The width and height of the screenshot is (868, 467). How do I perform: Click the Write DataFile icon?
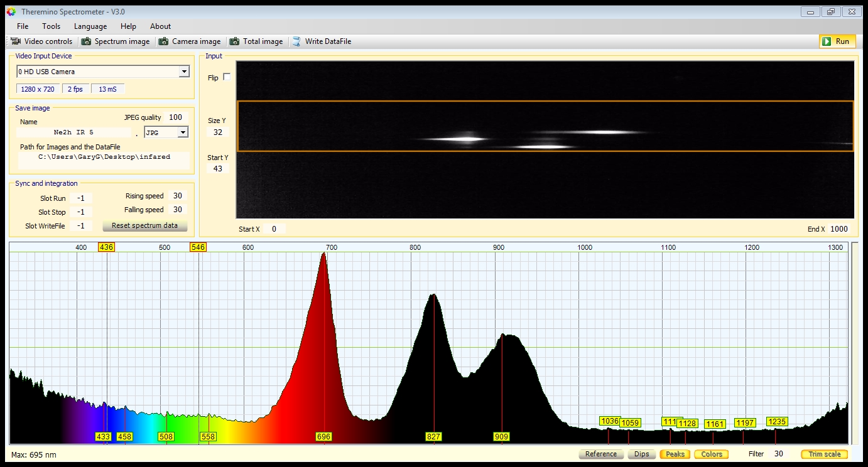coord(296,41)
